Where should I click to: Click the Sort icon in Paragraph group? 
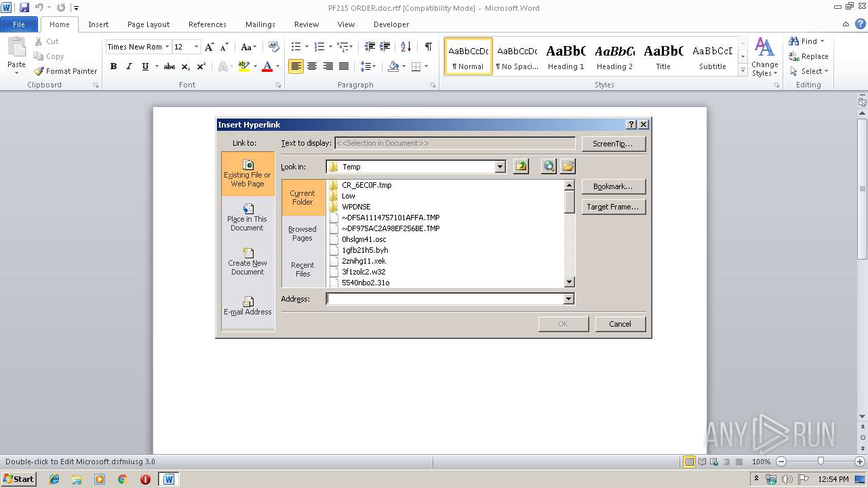tap(406, 47)
